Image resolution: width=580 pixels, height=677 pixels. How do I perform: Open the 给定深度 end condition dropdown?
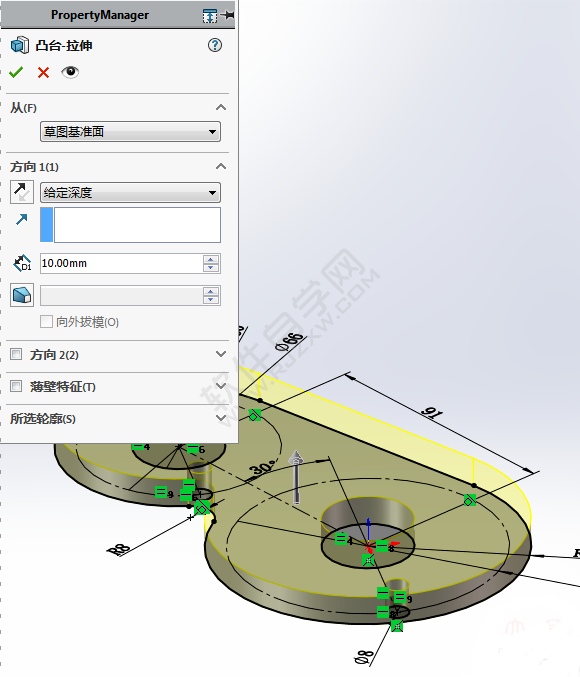pyautogui.click(x=130, y=192)
